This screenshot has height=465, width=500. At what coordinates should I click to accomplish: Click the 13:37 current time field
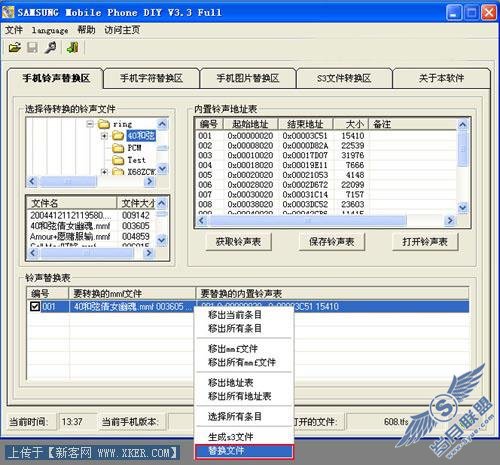pyautogui.click(x=76, y=422)
